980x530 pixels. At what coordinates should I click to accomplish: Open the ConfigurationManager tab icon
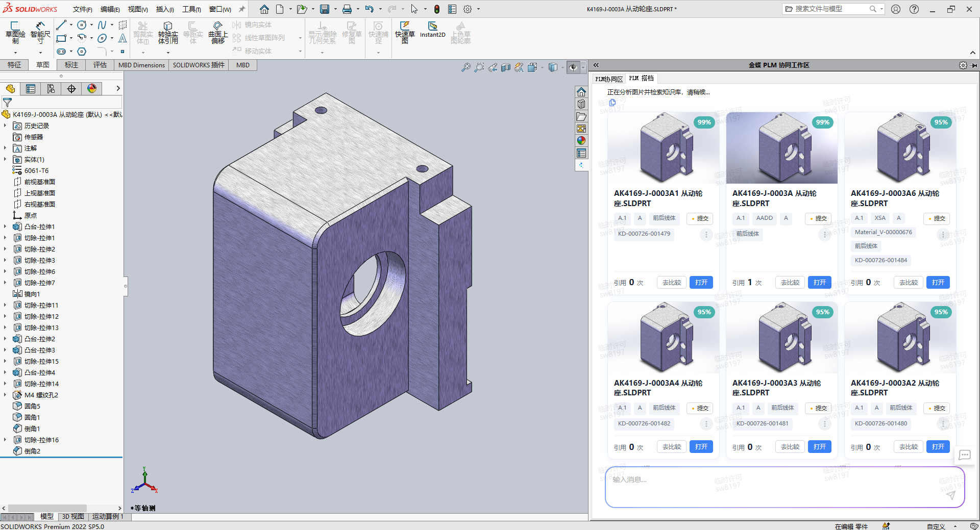51,89
